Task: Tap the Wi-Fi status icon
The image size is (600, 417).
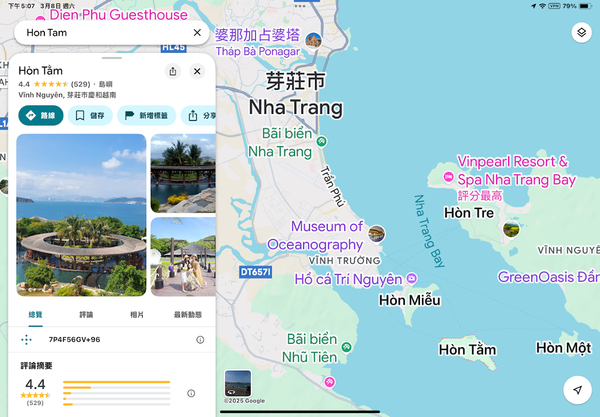Action: (x=542, y=6)
